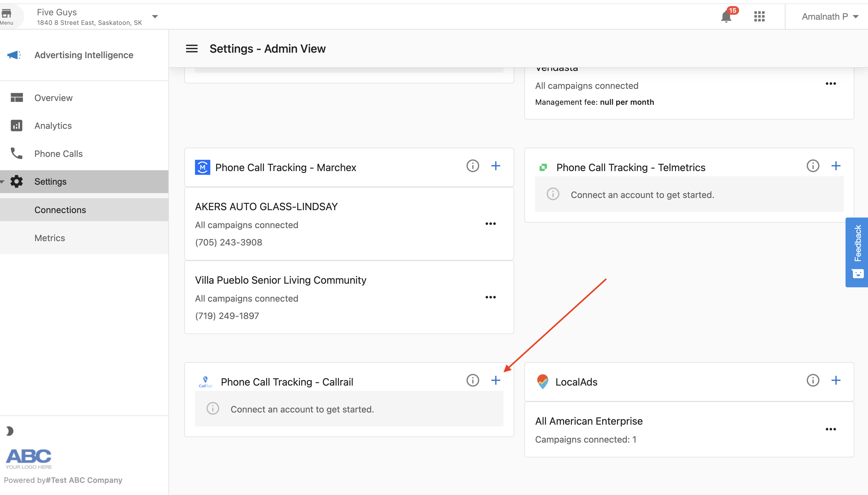The width and height of the screenshot is (868, 495).
Task: View info about LocalAds
Action: (x=813, y=381)
